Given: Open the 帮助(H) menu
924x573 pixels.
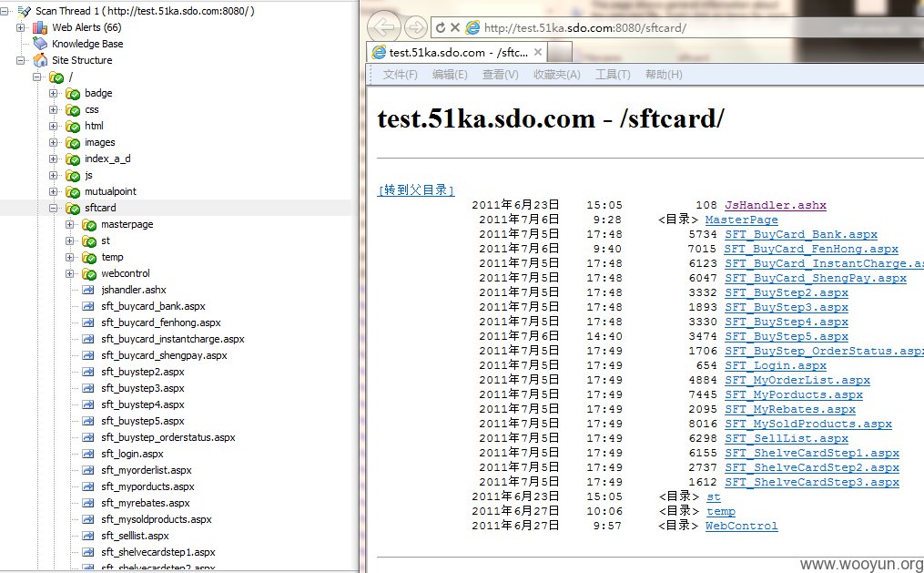Looking at the screenshot, I should coord(664,75).
